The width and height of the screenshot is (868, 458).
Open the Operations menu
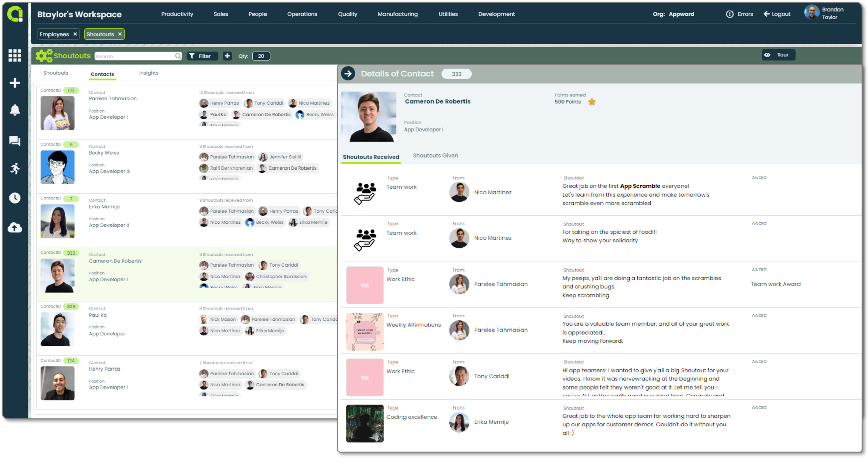[302, 14]
